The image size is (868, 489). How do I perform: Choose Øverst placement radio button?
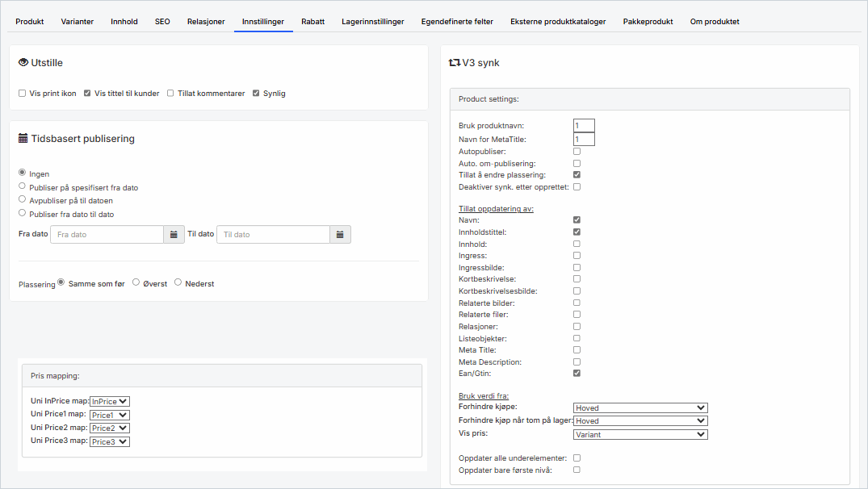(x=136, y=282)
